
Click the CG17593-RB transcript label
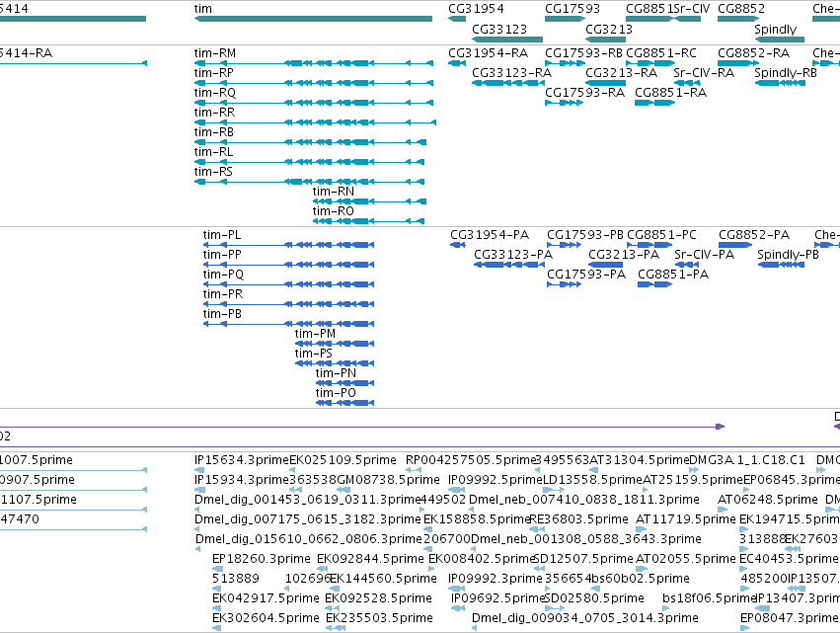583,53
